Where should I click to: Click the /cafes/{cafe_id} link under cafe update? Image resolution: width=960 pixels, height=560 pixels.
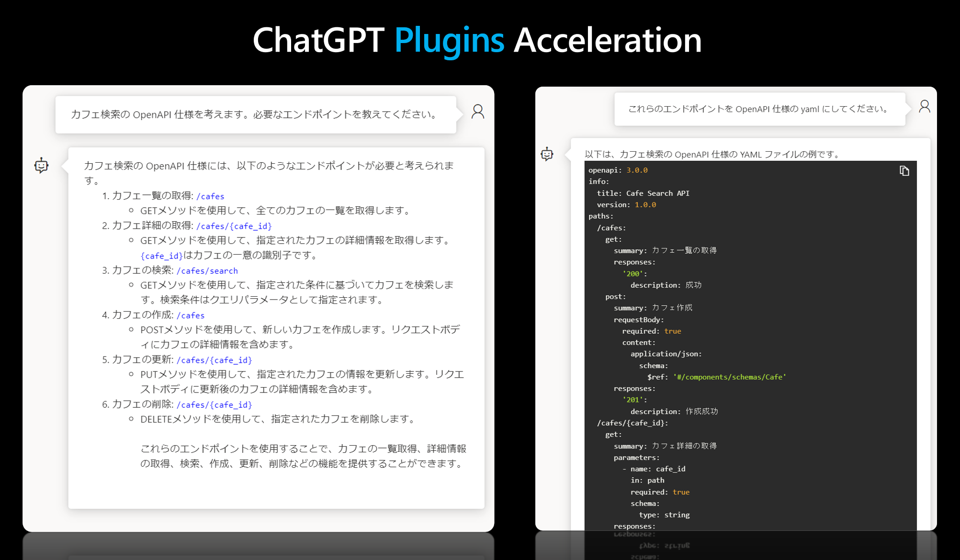point(214,360)
